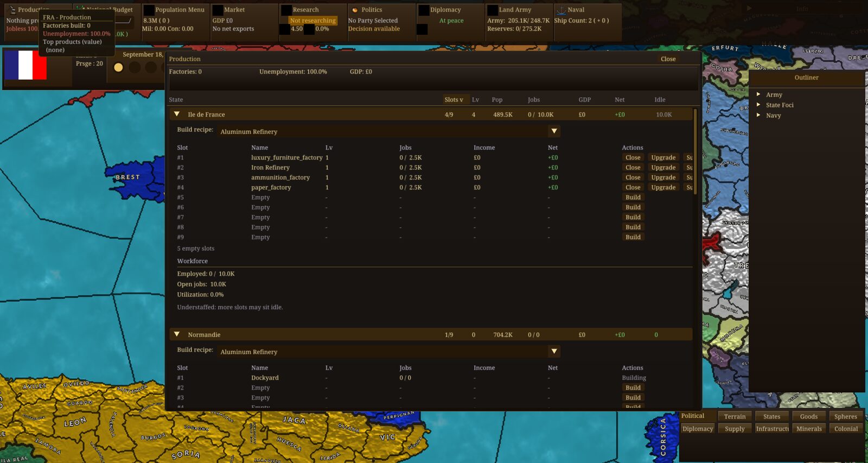Select the highlighted yellow game speed dot
Viewport: 868px width, 463px height.
(x=118, y=67)
